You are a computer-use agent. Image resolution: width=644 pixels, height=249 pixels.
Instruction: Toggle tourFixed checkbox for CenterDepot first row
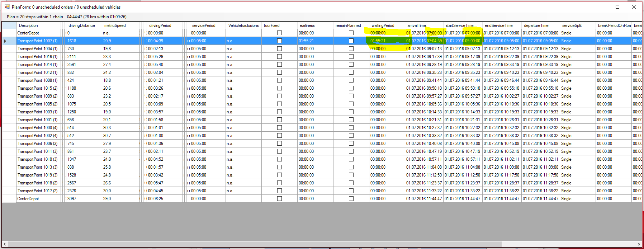(279, 33)
